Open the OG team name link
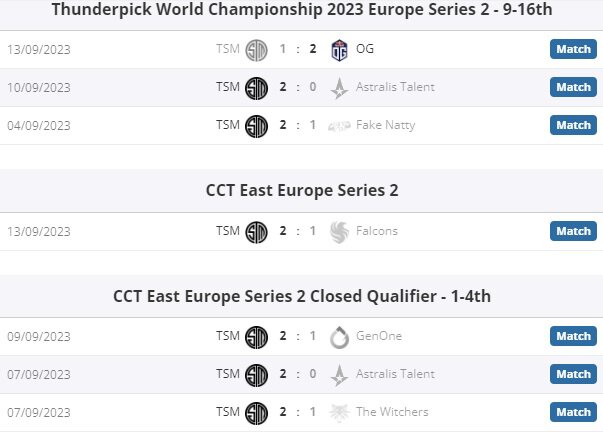Screen dimensions: 603x435 (x=365, y=49)
